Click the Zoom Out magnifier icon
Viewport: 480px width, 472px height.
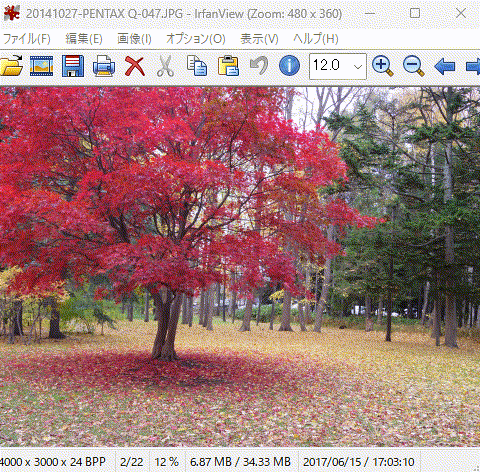coord(413,66)
